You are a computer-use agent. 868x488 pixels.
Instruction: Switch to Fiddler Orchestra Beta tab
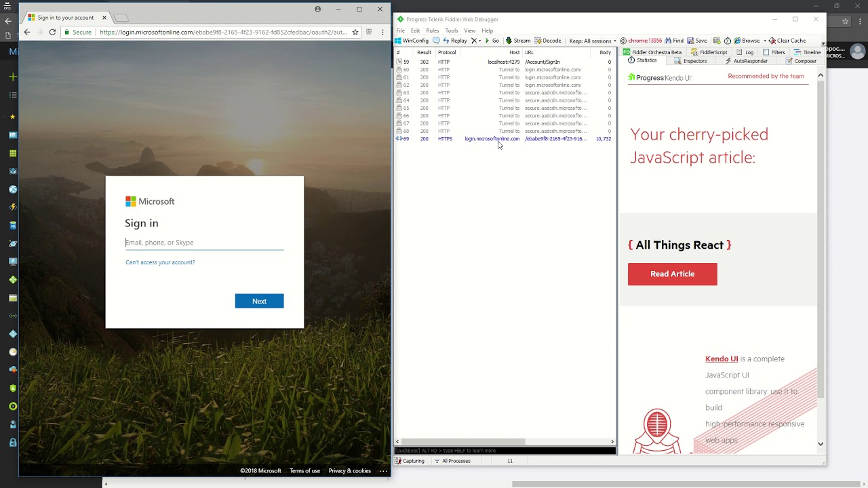coord(652,52)
